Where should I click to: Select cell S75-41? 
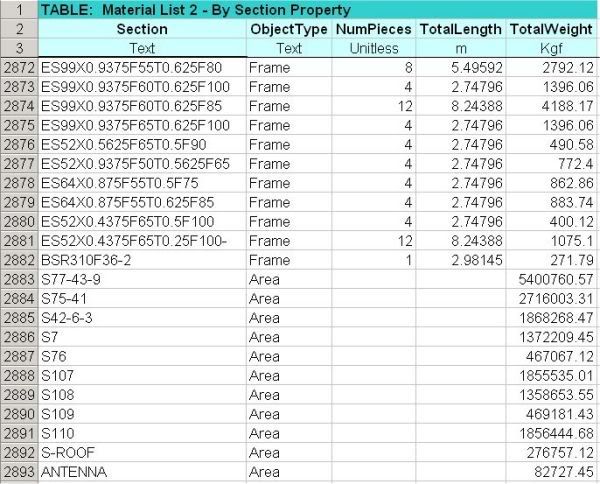(142, 298)
